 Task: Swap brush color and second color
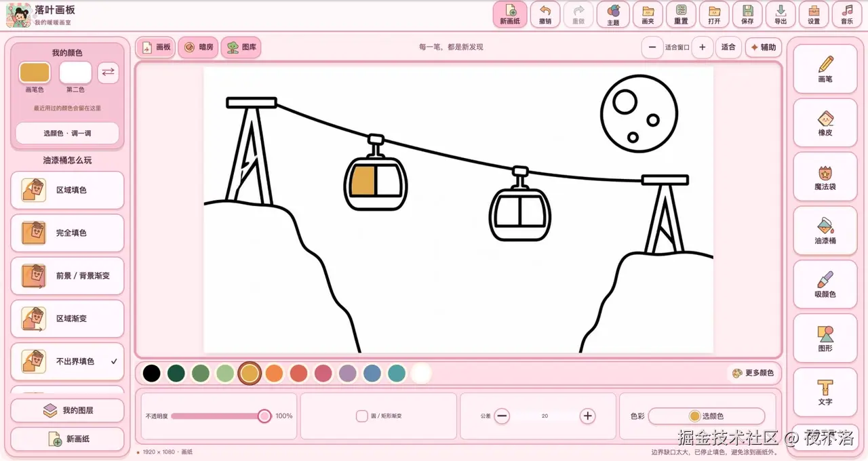(x=108, y=73)
